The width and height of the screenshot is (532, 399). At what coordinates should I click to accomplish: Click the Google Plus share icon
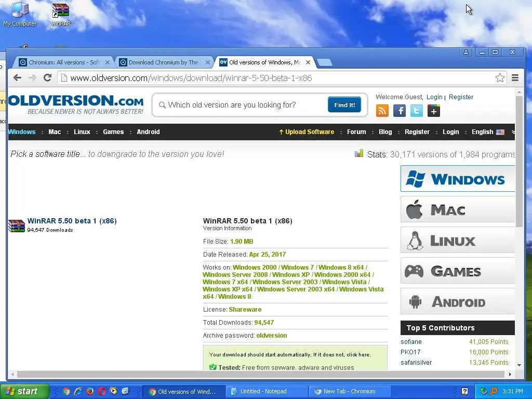click(434, 111)
